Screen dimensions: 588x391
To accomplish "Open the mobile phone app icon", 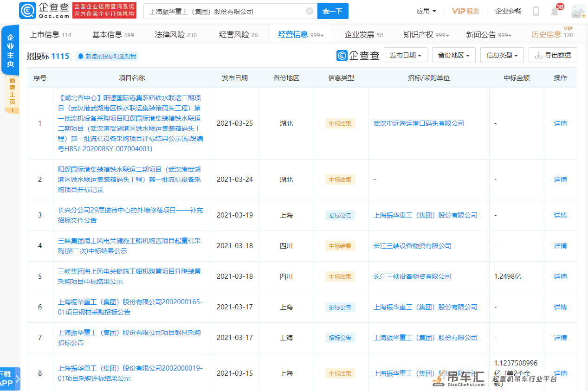I will (x=536, y=11).
